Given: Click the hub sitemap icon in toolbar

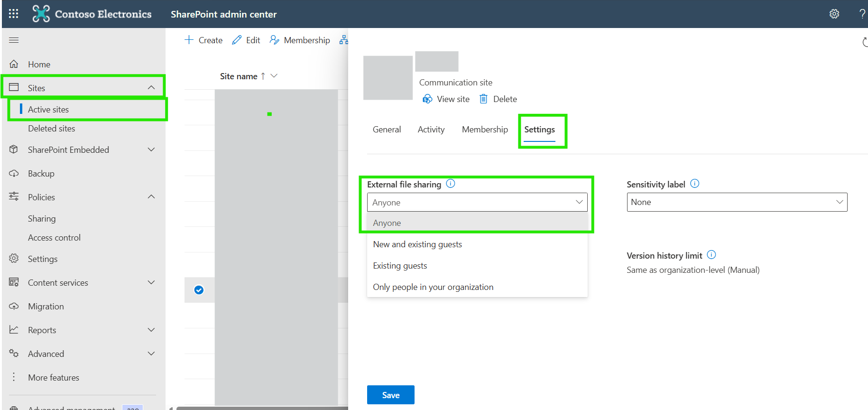Looking at the screenshot, I should tap(344, 40).
